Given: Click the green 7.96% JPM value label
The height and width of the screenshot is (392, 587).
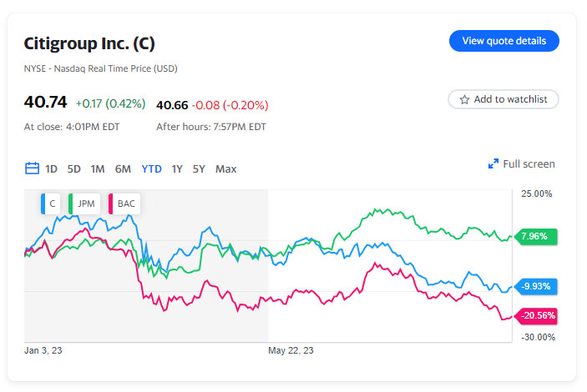Looking at the screenshot, I should (534, 236).
